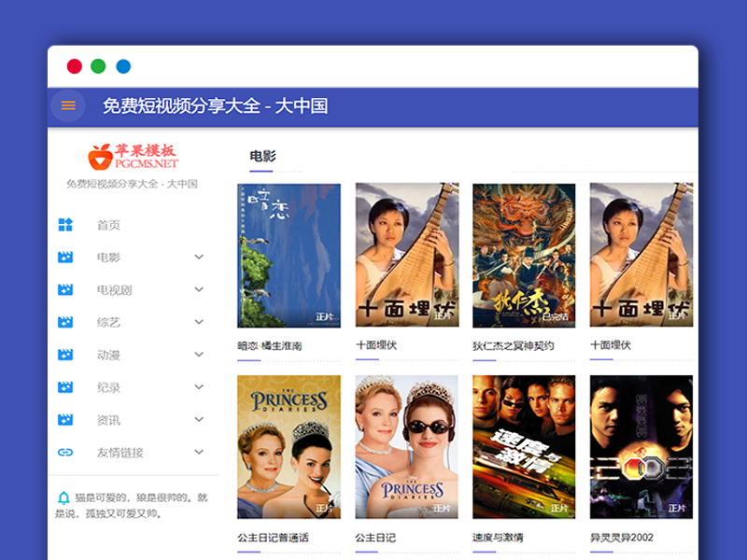747x560 pixels.
Task: Click the sidebar subtitle under the logo
Action: pos(132,184)
